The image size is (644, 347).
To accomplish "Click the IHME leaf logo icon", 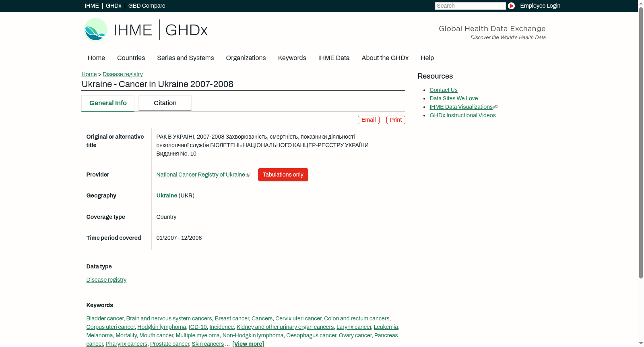I will click(x=96, y=30).
